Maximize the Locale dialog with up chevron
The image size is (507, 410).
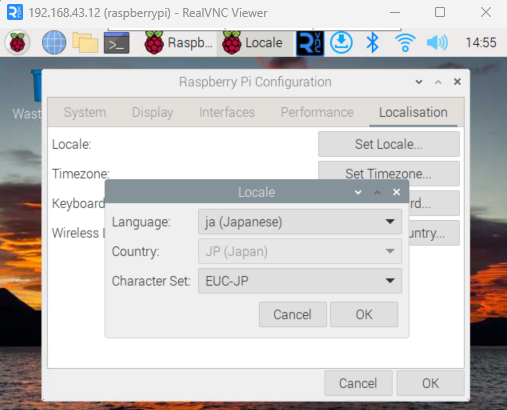click(x=377, y=192)
